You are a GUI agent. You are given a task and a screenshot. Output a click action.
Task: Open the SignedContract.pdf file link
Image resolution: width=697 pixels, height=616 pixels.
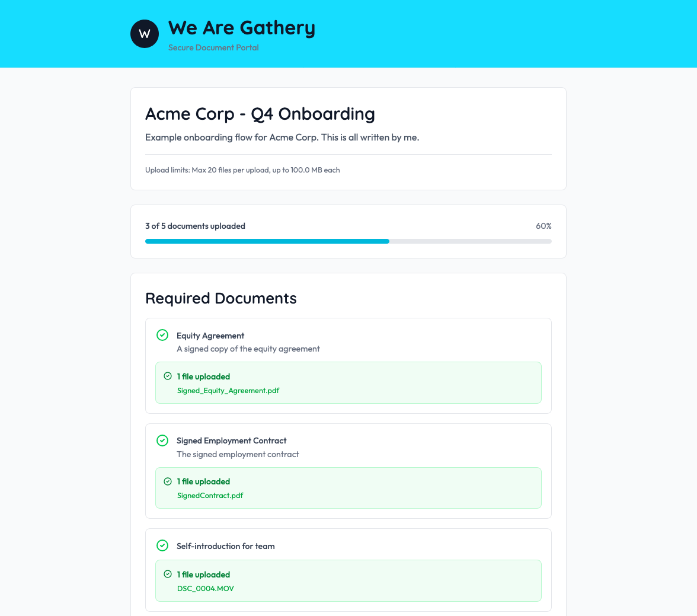click(x=210, y=495)
